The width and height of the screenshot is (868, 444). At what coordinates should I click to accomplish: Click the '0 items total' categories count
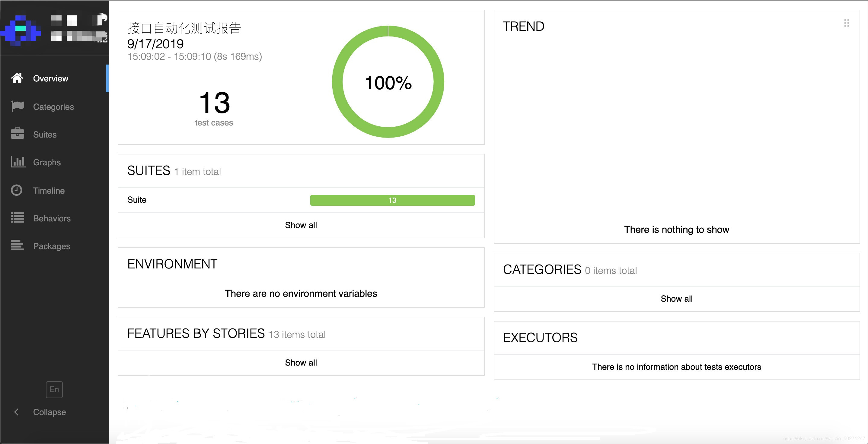point(611,271)
